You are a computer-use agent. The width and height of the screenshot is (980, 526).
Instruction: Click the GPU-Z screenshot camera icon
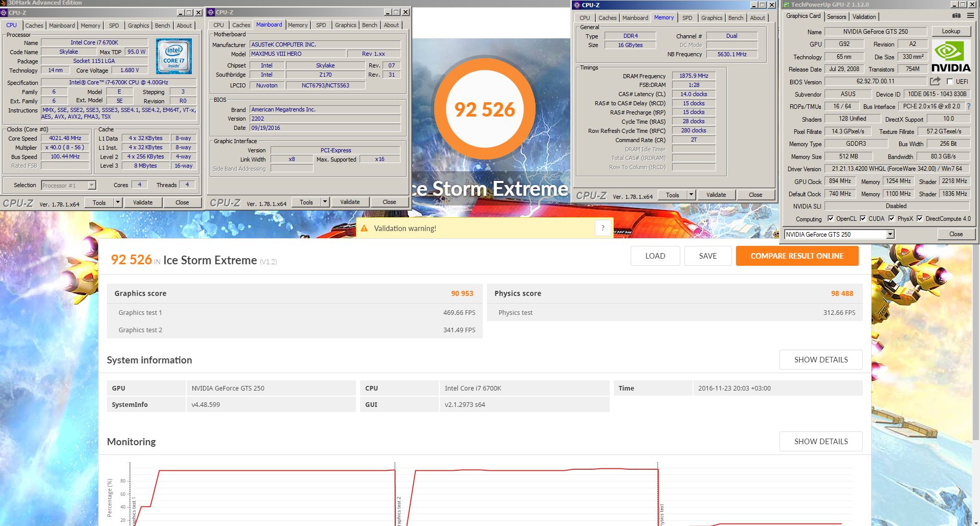pyautogui.click(x=956, y=16)
